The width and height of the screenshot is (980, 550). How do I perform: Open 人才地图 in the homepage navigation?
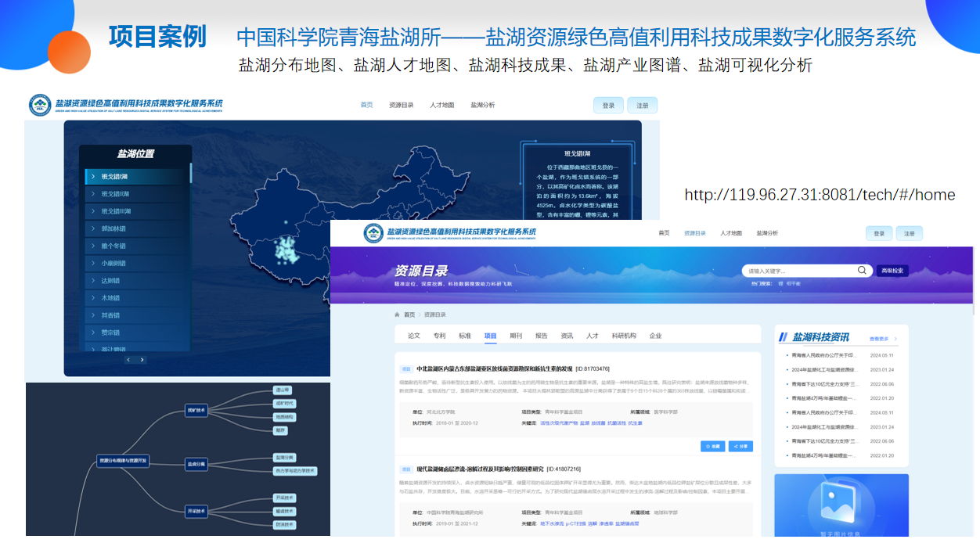pos(441,105)
